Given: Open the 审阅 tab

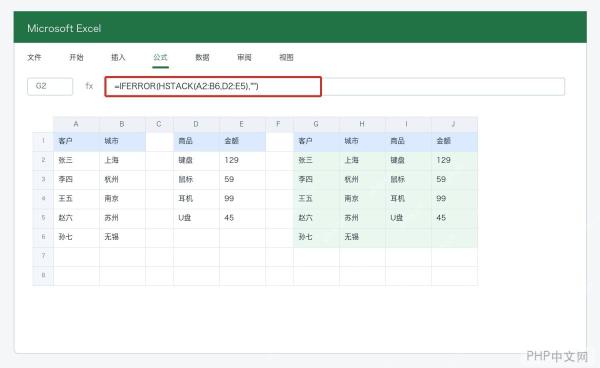Looking at the screenshot, I should [244, 57].
